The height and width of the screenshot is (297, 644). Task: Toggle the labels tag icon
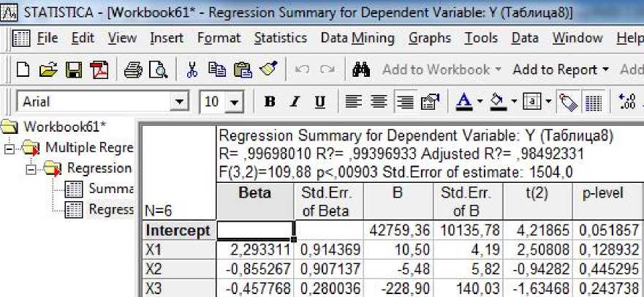(569, 102)
